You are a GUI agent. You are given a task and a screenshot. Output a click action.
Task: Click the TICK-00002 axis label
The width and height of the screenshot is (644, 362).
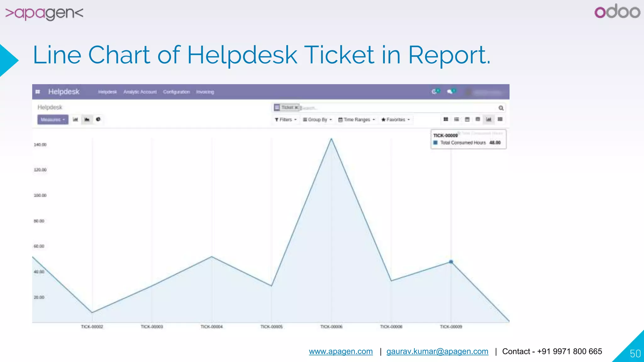[92, 327]
